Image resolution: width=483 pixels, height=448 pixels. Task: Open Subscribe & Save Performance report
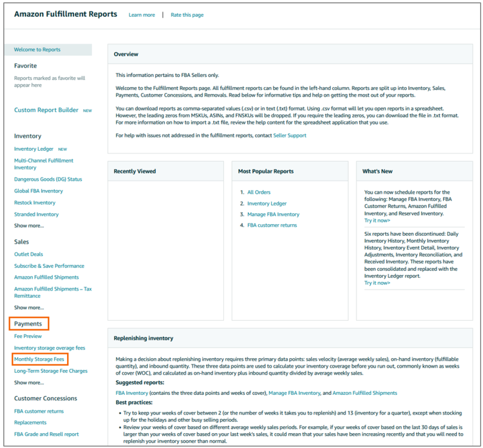[x=49, y=266]
